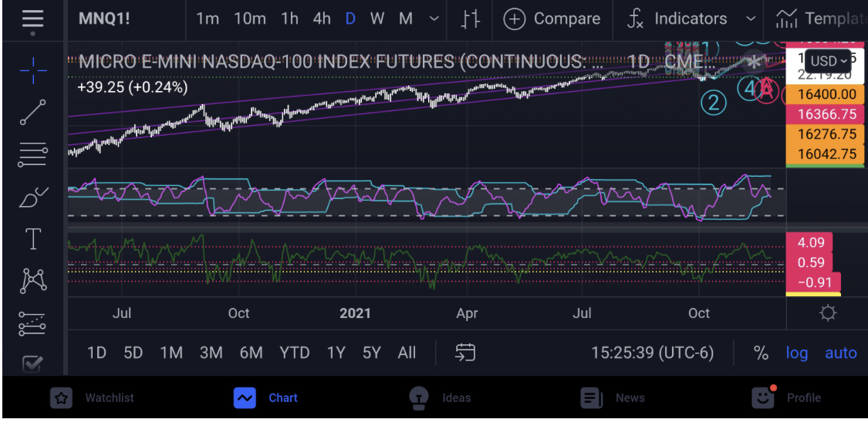This screenshot has width=868, height=426.
Task: Open the go to date calendar
Action: [465, 353]
